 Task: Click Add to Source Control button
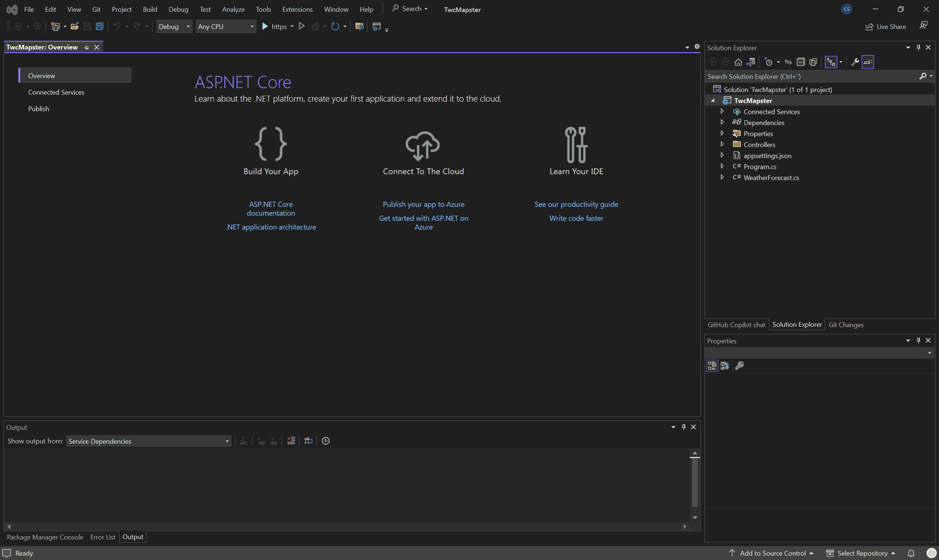point(771,553)
